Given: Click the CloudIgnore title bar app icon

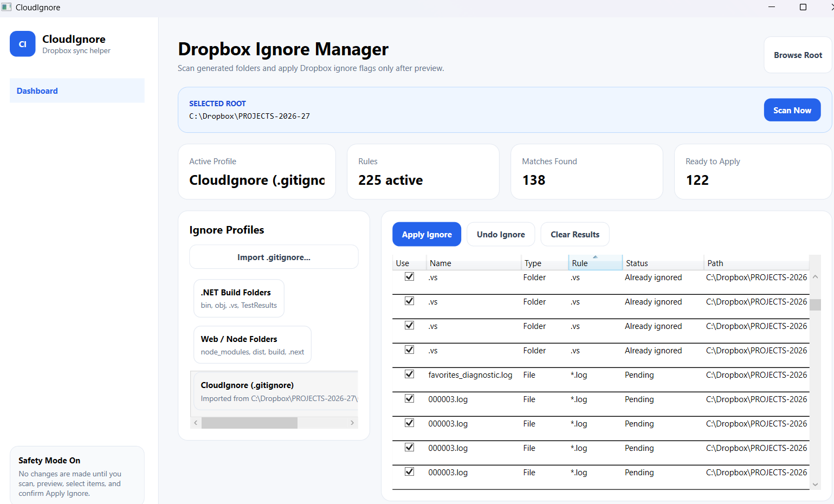Looking at the screenshot, I should 7,7.
